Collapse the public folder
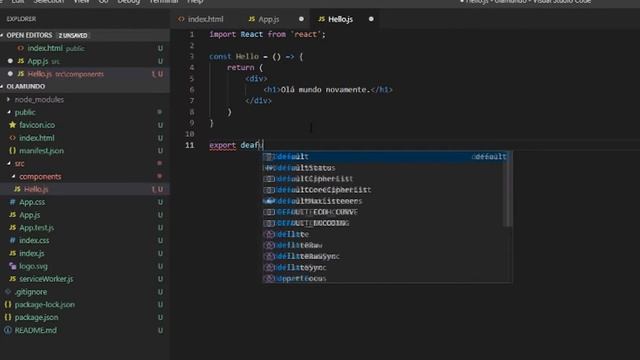The image size is (640, 360). pos(25,112)
